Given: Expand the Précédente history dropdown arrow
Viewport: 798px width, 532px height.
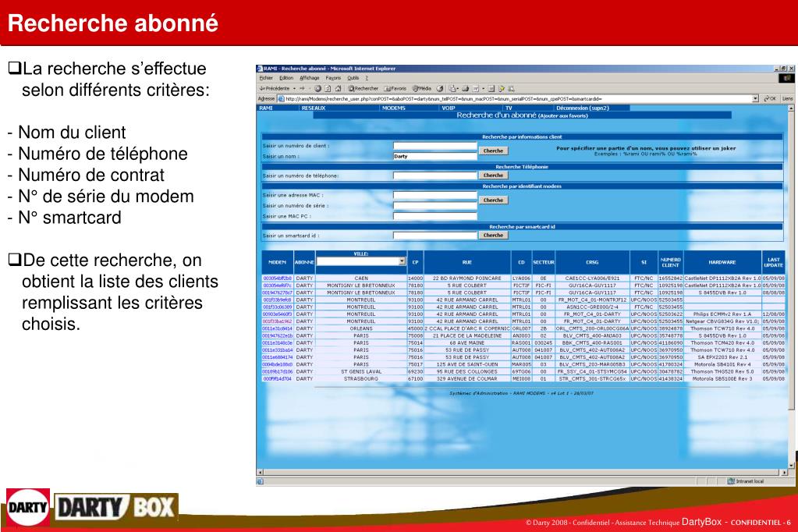Looking at the screenshot, I should tap(295, 89).
